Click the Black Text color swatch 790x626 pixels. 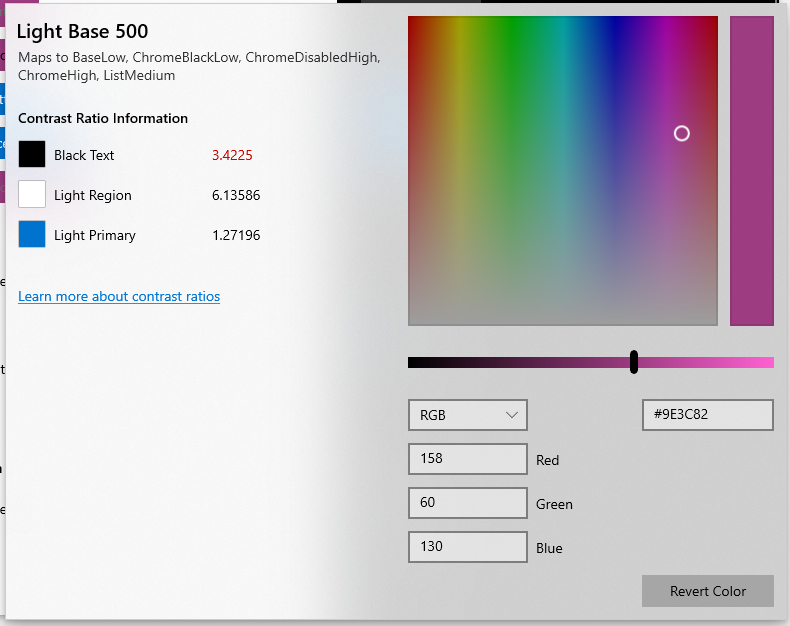tap(32, 154)
